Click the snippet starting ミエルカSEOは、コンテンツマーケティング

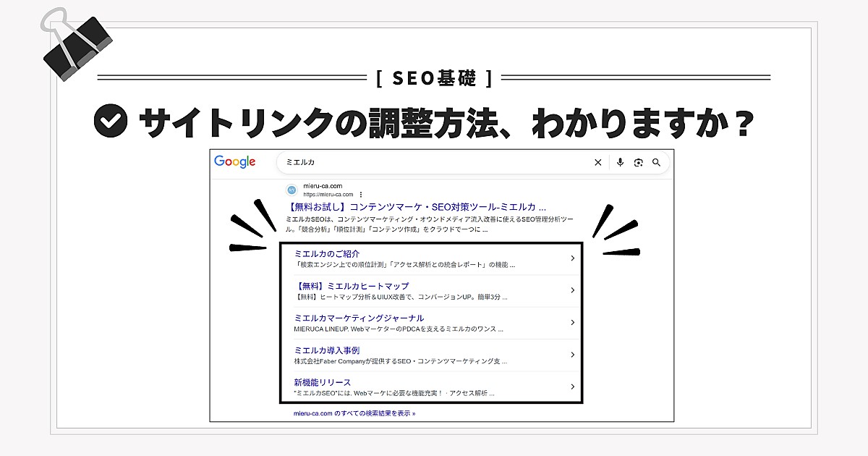(x=431, y=224)
